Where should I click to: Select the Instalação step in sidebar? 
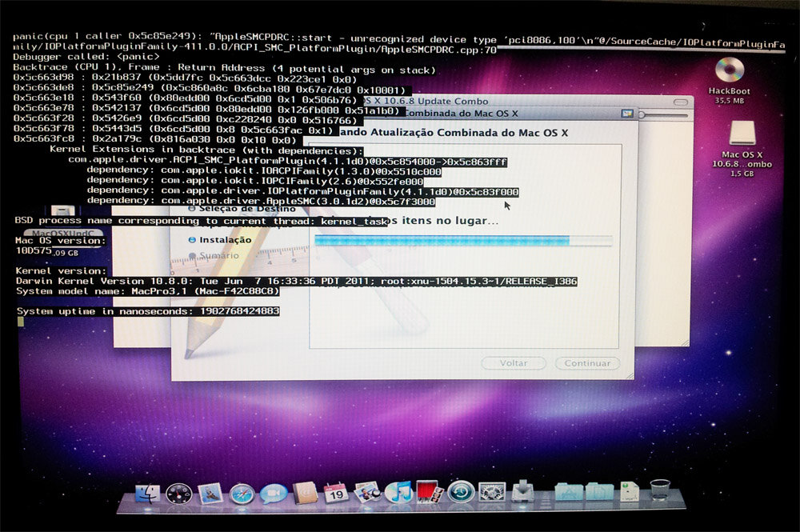pyautogui.click(x=225, y=239)
